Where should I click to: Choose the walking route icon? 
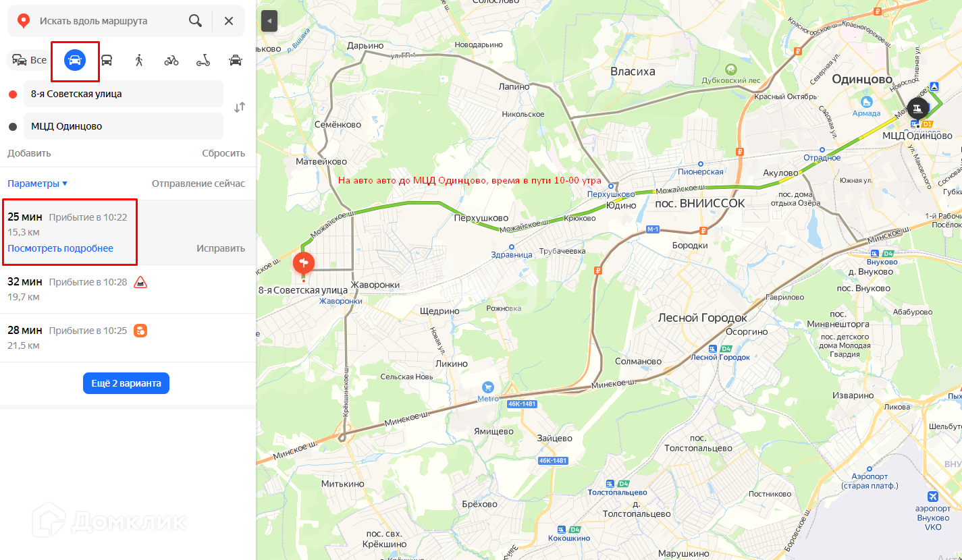point(139,61)
